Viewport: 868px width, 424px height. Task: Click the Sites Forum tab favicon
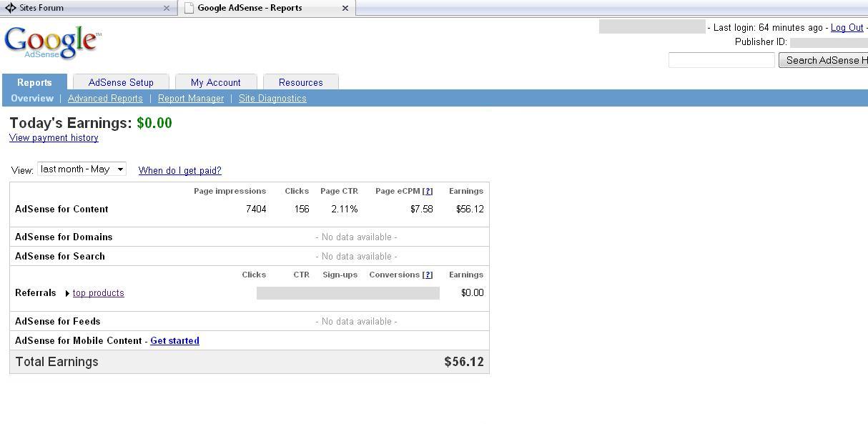(11, 8)
